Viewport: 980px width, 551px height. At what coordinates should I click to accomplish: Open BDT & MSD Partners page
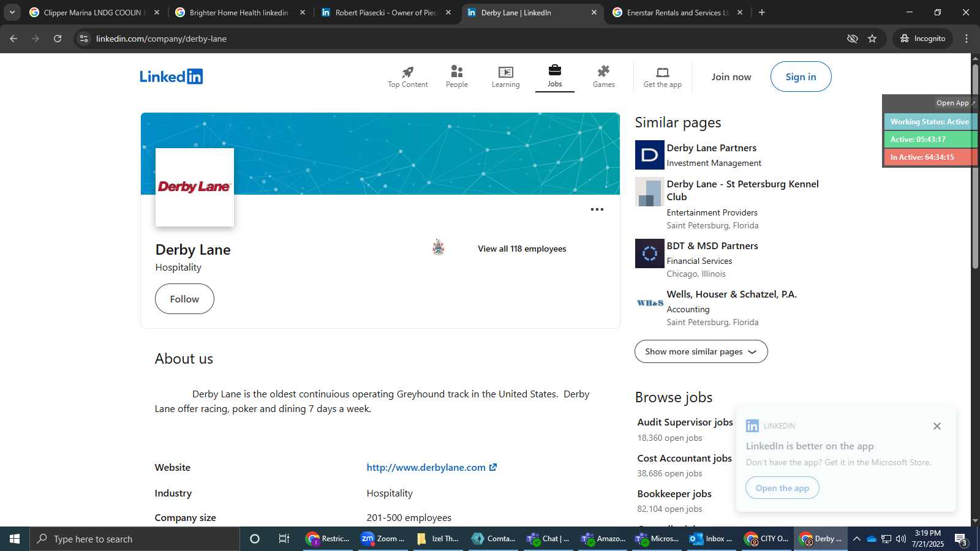click(x=712, y=246)
